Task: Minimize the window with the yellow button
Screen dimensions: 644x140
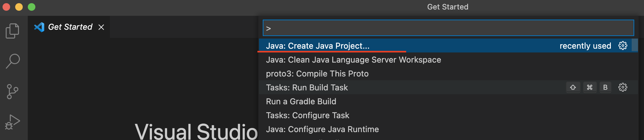Action: coord(19,7)
